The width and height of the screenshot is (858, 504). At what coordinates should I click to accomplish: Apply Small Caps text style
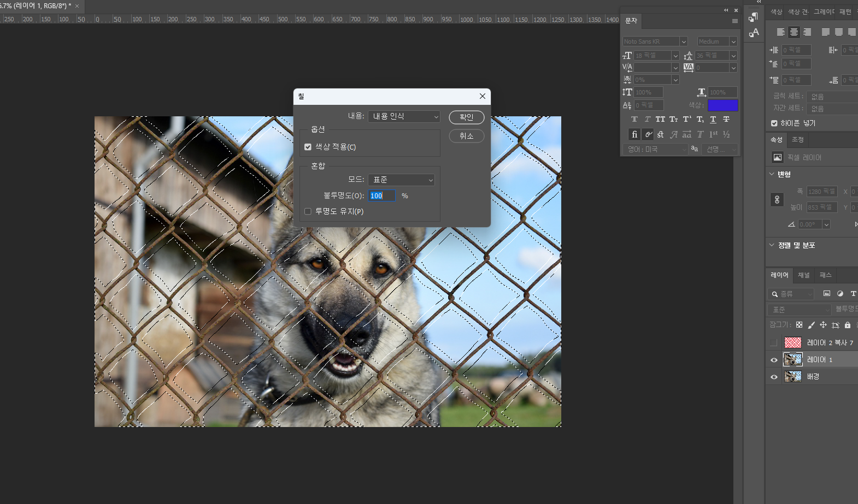tap(673, 119)
